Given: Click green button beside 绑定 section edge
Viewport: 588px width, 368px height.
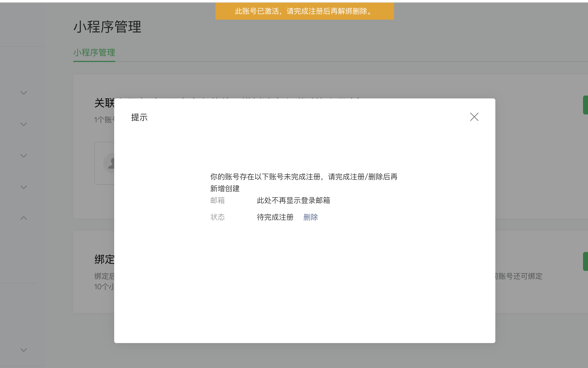Looking at the screenshot, I should 585,261.
